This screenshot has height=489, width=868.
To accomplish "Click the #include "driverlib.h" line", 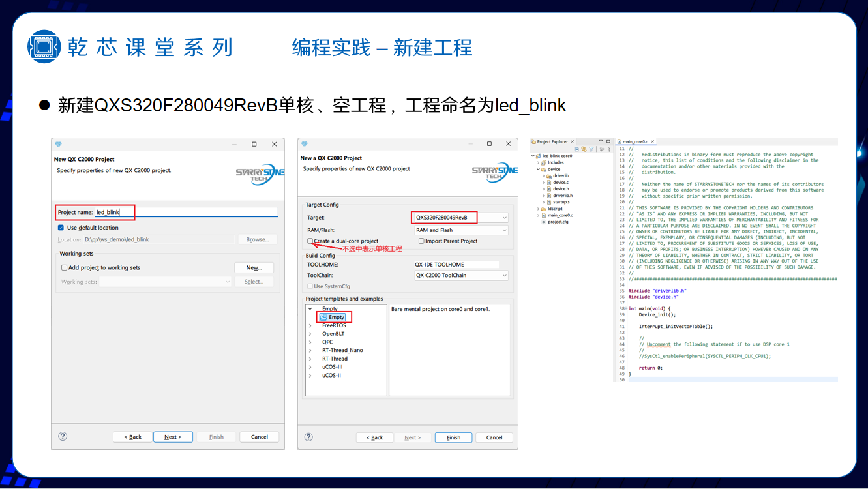I will coord(657,290).
